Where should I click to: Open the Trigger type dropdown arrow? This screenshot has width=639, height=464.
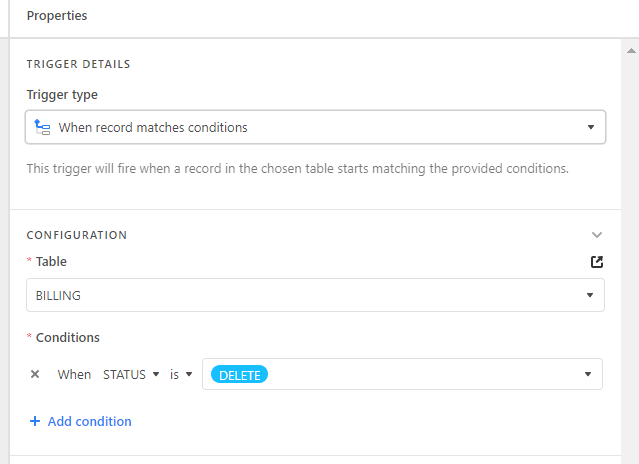tap(591, 127)
